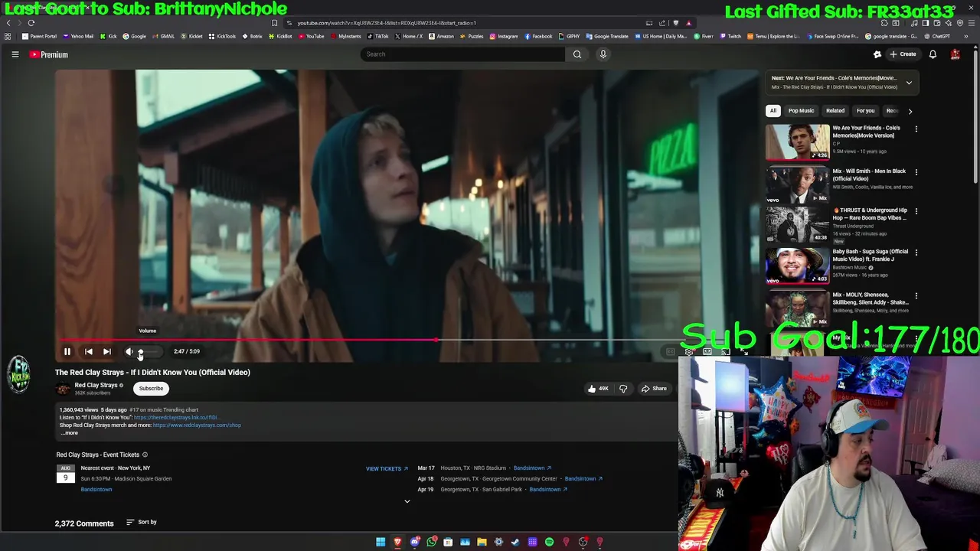The image size is (980, 551).
Task: Open the Instagram bookmark
Action: [503, 36]
